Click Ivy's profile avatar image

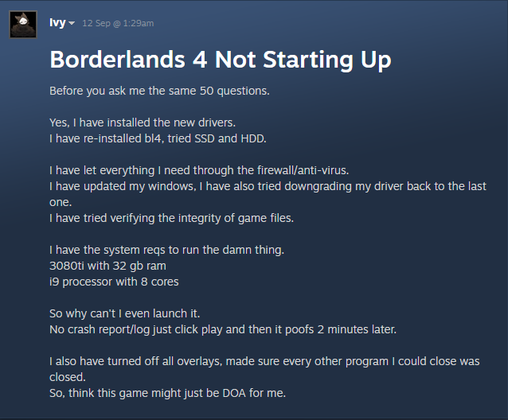pos(22,25)
